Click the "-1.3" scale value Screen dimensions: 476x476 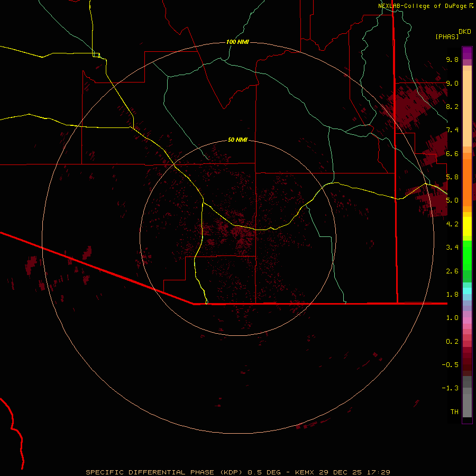[x=450, y=388]
